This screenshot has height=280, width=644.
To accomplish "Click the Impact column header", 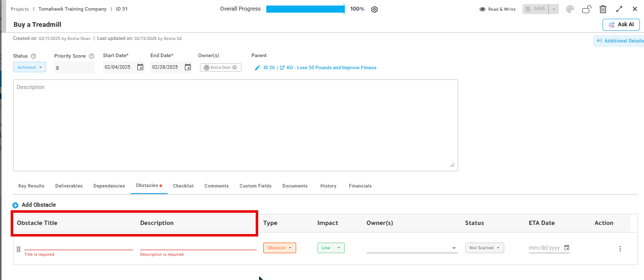I will pos(328,223).
